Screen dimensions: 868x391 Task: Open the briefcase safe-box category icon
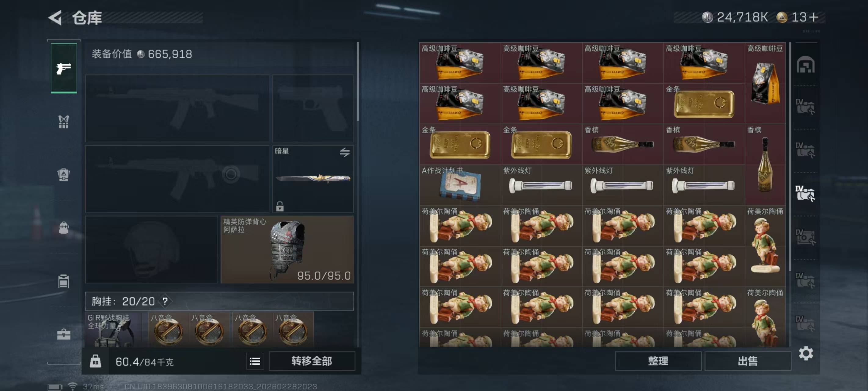[64, 334]
